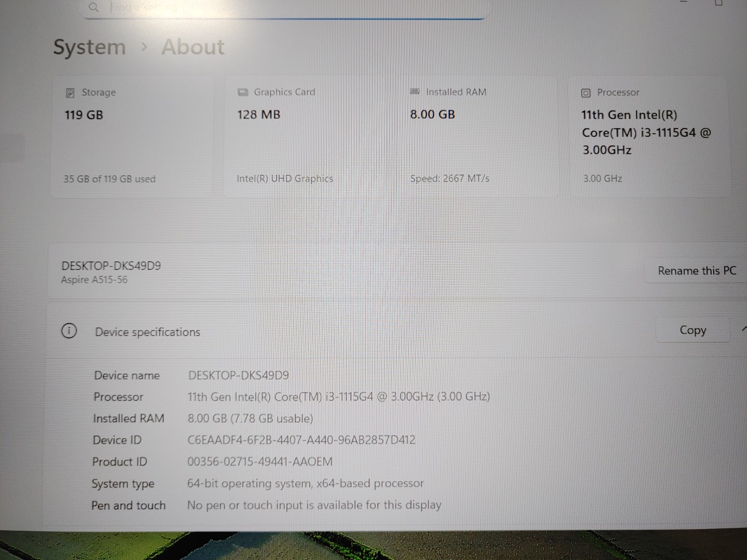747x560 pixels.
Task: Click the Product ID value
Action: click(259, 461)
